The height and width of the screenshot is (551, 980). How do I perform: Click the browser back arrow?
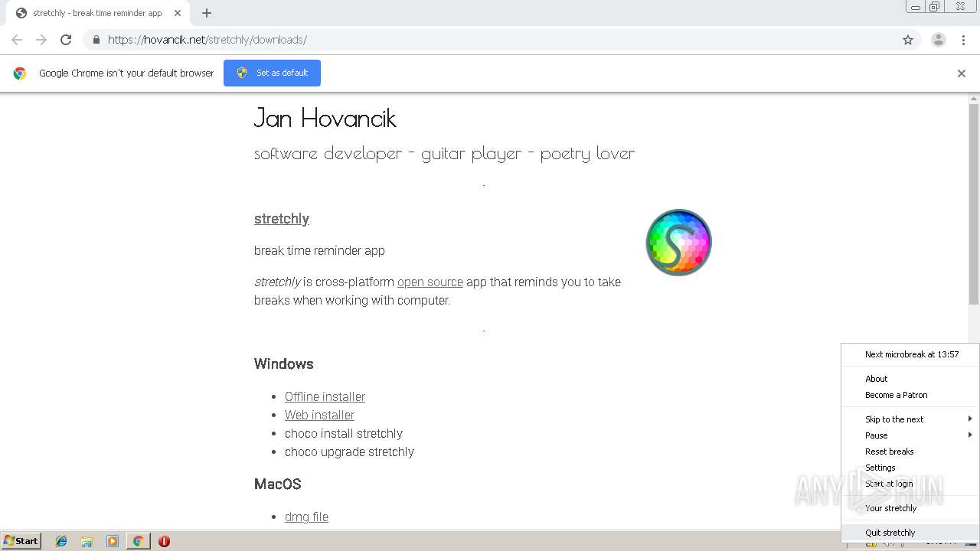(17, 40)
